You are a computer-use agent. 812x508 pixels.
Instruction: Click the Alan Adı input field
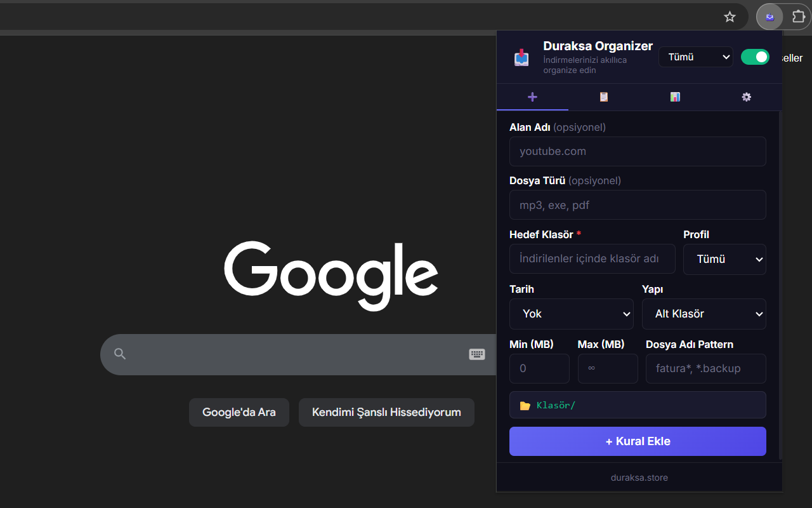point(638,151)
